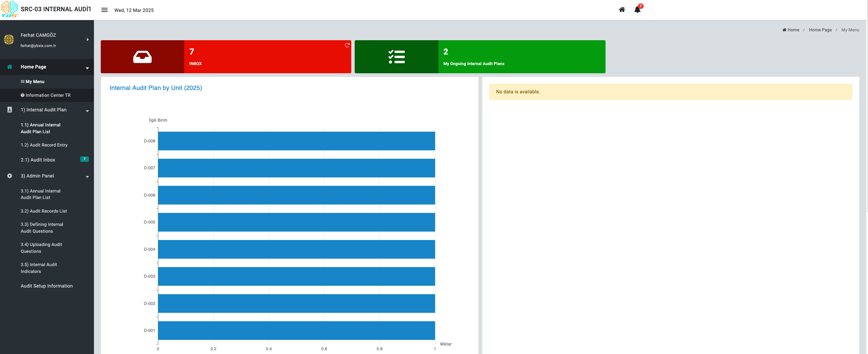The height and width of the screenshot is (354, 868).
Task: Open the notifications bell icon
Action: 637,10
